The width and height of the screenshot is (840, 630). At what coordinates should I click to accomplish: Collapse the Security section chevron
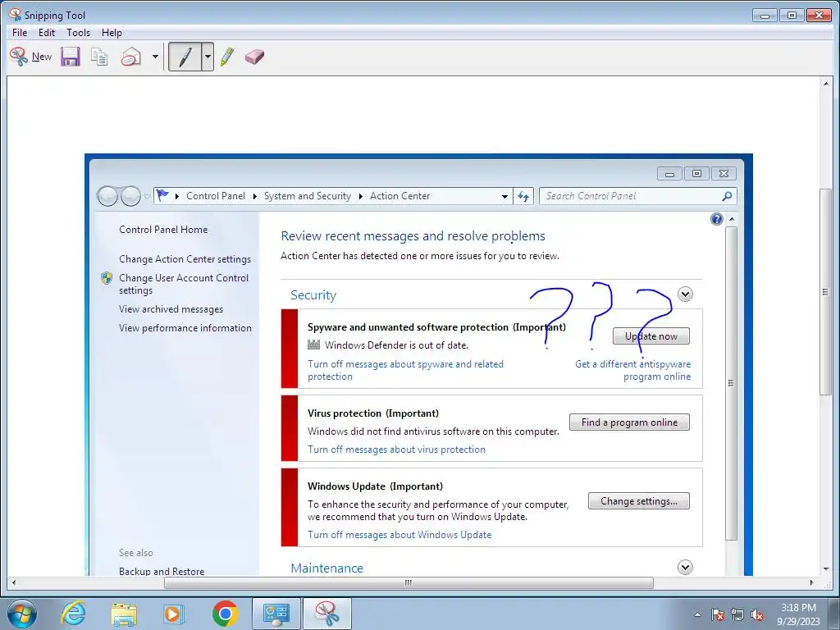pyautogui.click(x=685, y=294)
